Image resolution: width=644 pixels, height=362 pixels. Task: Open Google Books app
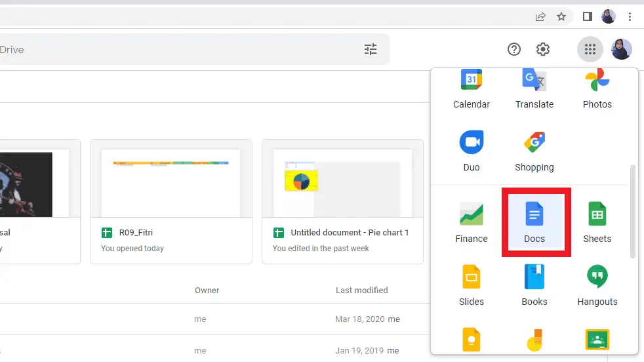click(x=534, y=285)
